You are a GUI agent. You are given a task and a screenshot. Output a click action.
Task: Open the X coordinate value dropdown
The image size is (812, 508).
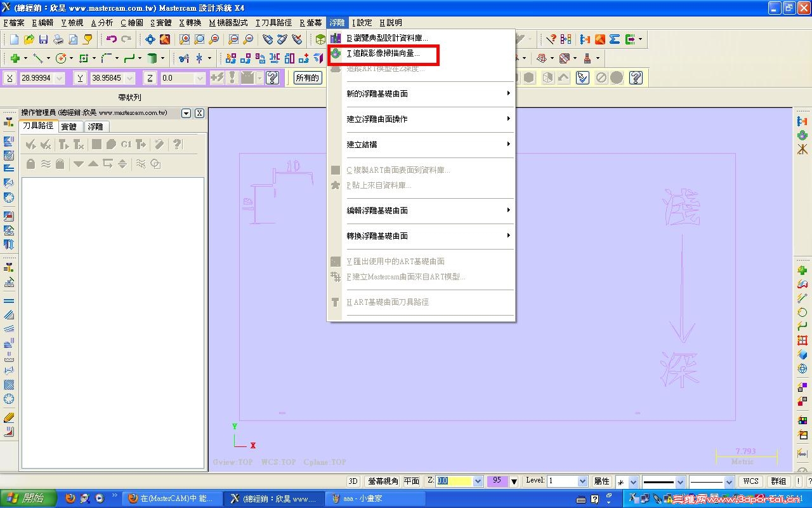pyautogui.click(x=60, y=78)
